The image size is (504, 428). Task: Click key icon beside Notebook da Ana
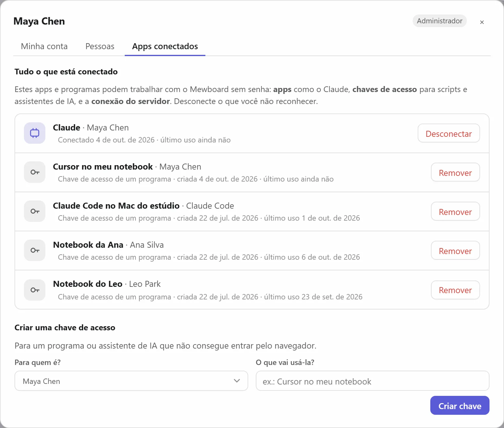(35, 250)
